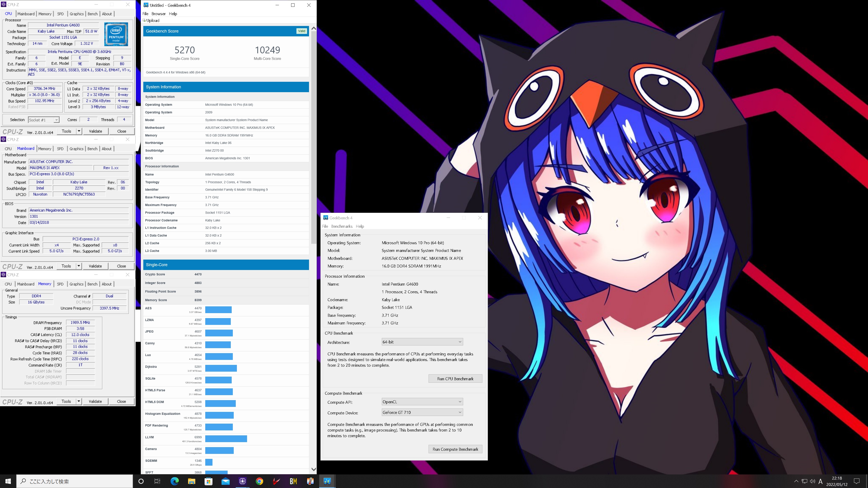Viewport: 868px width, 488px height.
Task: Open network status in system tray
Action: [x=804, y=481]
